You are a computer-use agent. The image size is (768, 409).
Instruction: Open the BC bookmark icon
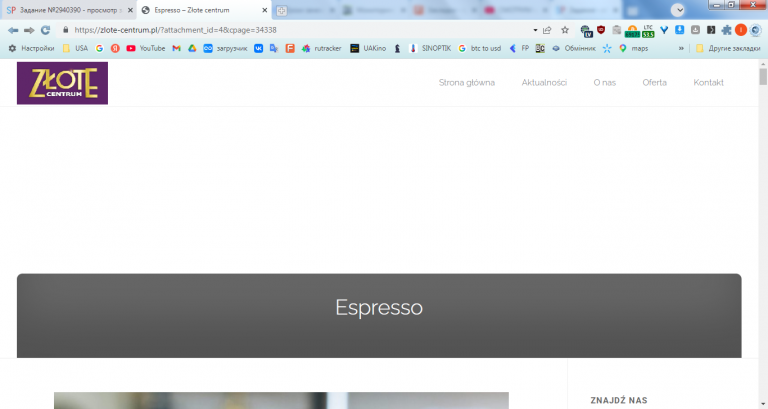[x=540, y=48]
